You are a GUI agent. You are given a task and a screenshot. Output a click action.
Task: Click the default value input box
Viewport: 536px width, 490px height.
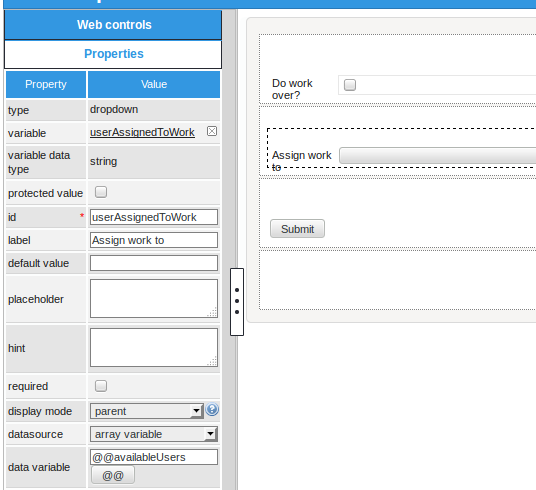point(154,263)
